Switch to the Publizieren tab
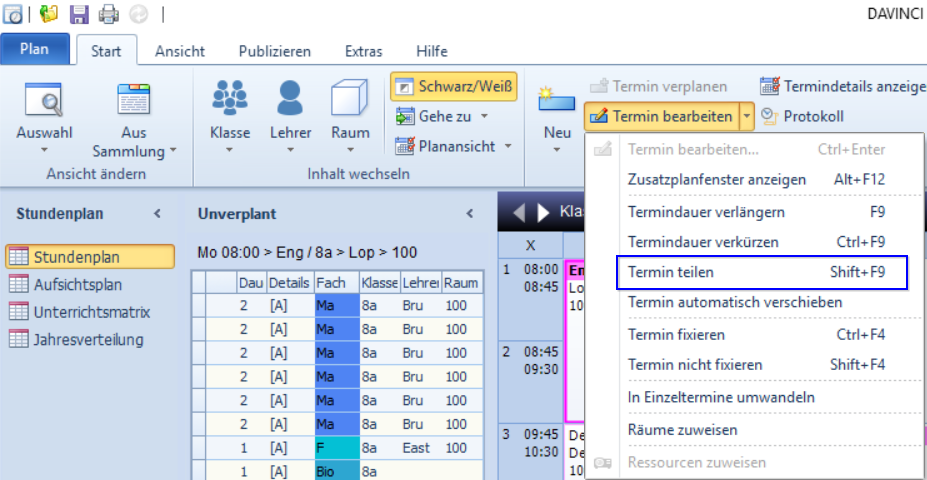 coord(275,51)
